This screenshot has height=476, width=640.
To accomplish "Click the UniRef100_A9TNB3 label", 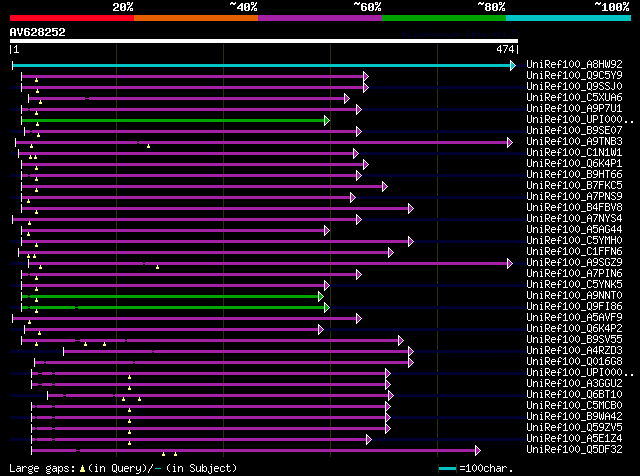I will (x=574, y=142).
